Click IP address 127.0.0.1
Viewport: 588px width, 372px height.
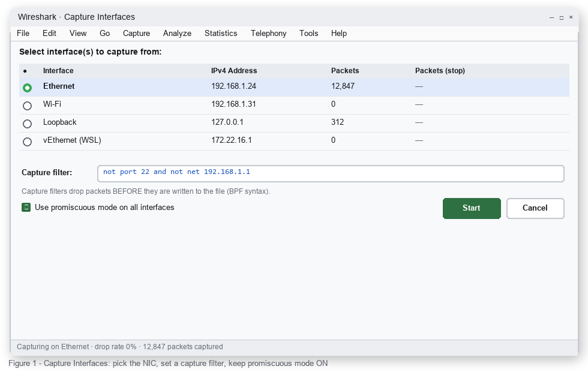click(227, 122)
